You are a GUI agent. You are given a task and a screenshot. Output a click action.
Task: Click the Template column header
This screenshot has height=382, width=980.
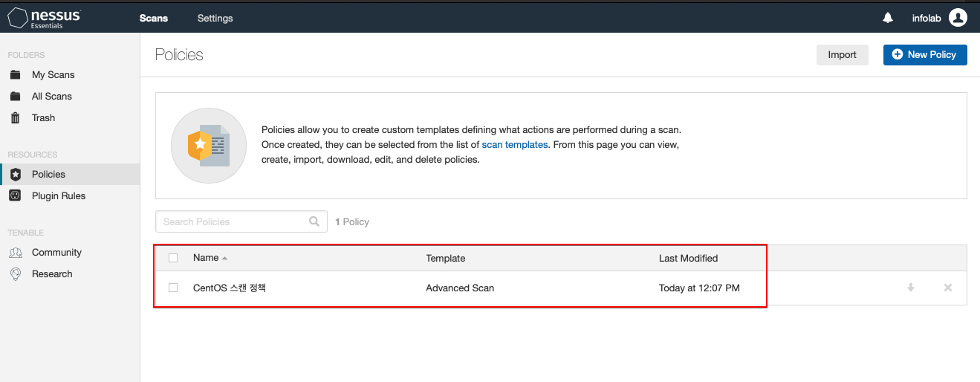[x=446, y=258]
